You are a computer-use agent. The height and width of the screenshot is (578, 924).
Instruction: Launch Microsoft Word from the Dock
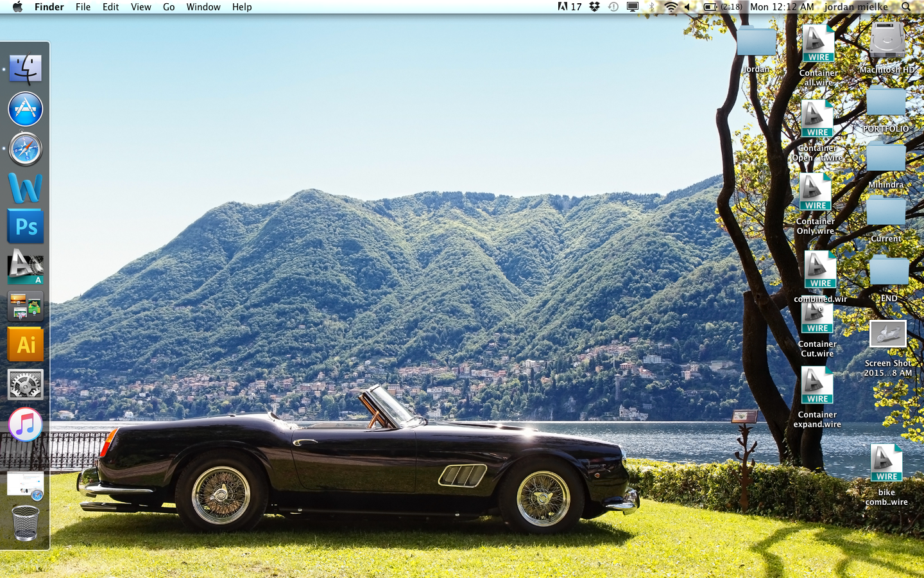(26, 188)
